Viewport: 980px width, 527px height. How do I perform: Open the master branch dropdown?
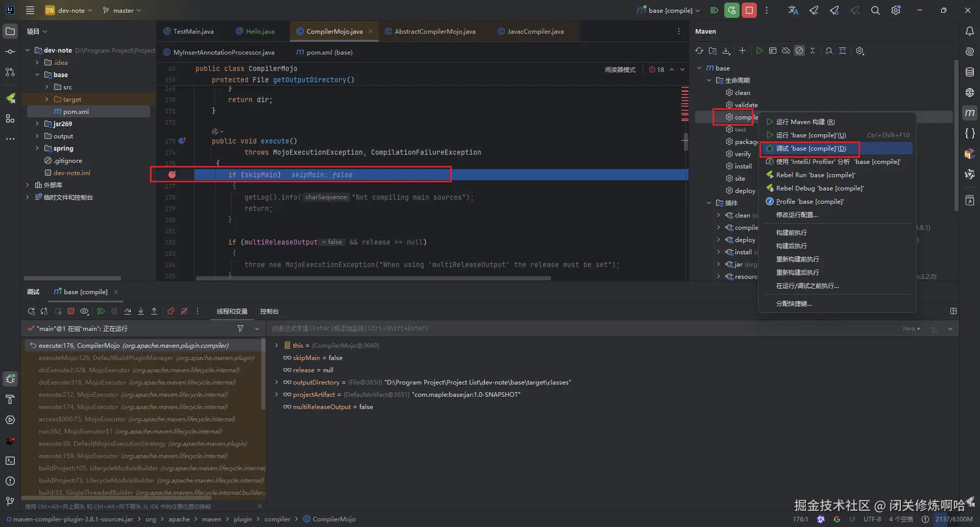click(122, 10)
